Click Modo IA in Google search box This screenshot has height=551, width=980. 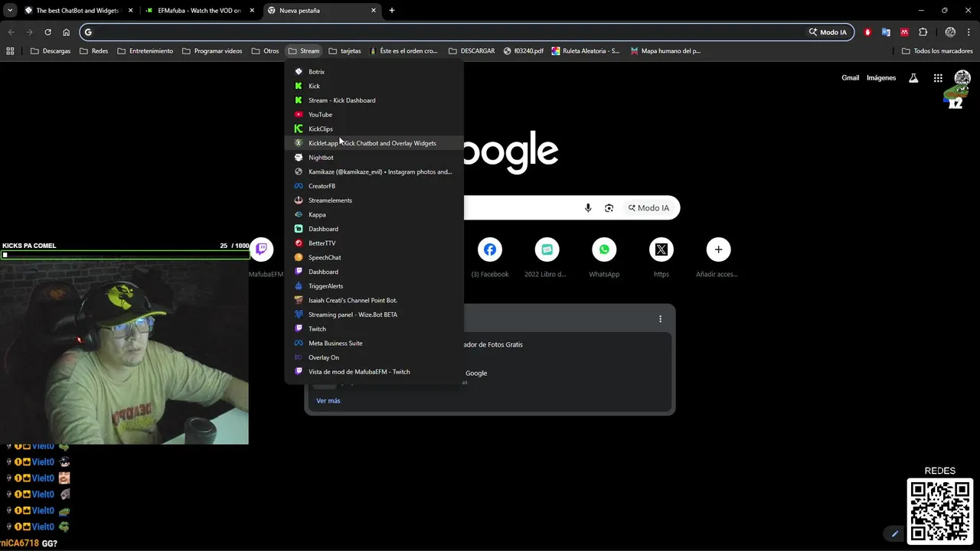[x=649, y=208]
